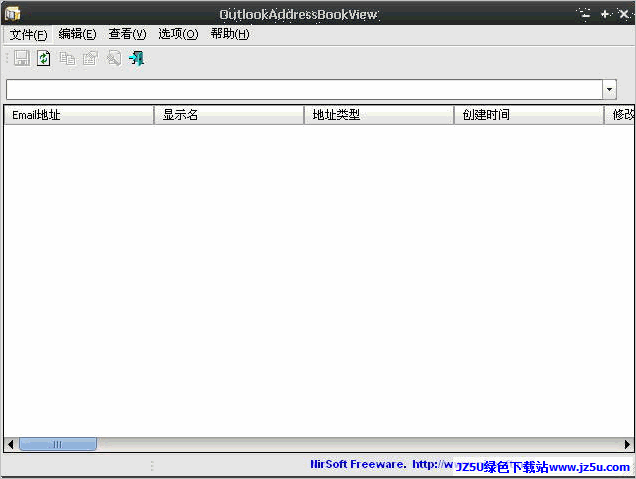Click the horizontal scrollbar thumb
636x479 pixels.
[x=58, y=445]
